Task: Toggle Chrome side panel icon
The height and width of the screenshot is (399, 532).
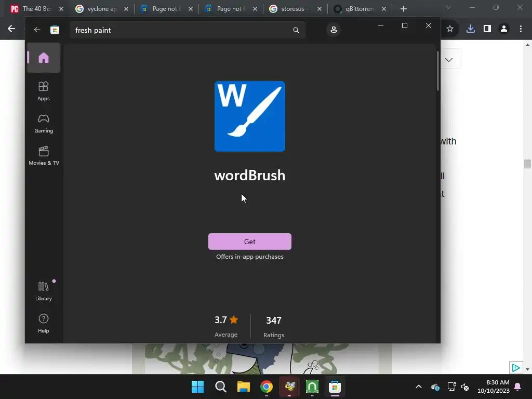Action: pos(487,29)
